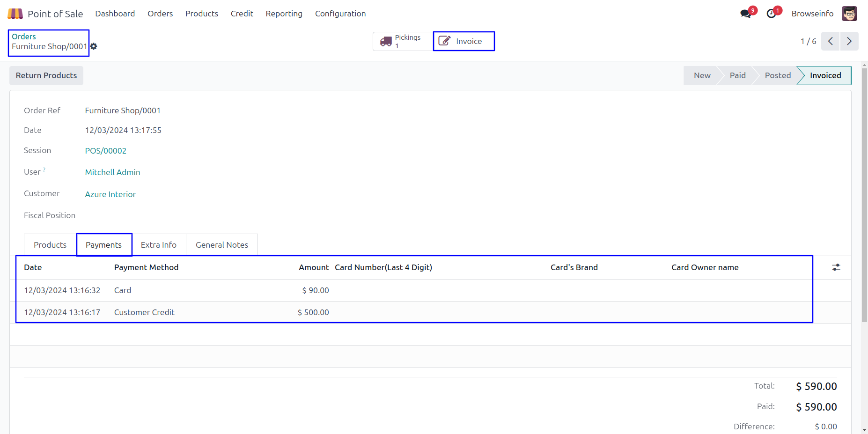
Task: Click the user avatar picture
Action: pyautogui.click(x=849, y=14)
